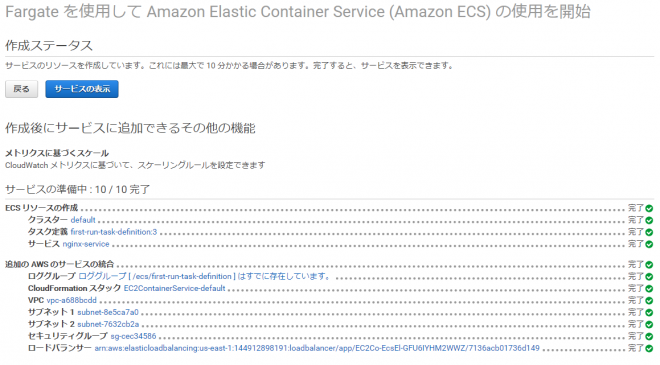Image resolution: width=660 pixels, height=365 pixels.
Task: Click green check icon on セキュリティグループ row
Action: pyautogui.click(x=649, y=336)
